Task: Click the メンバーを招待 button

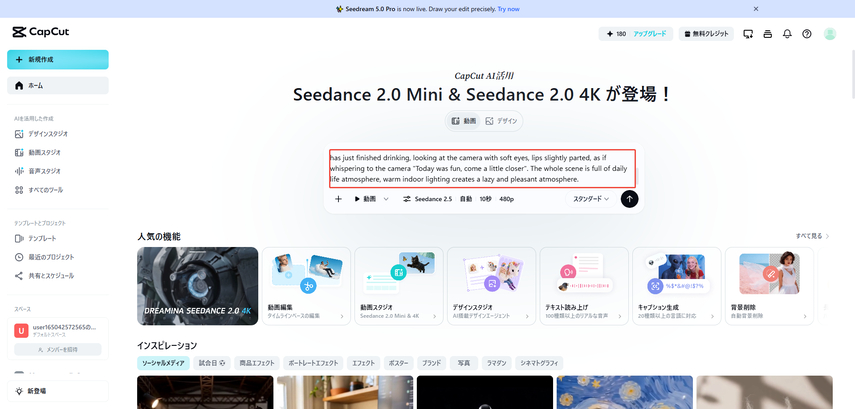Action: pos(58,350)
